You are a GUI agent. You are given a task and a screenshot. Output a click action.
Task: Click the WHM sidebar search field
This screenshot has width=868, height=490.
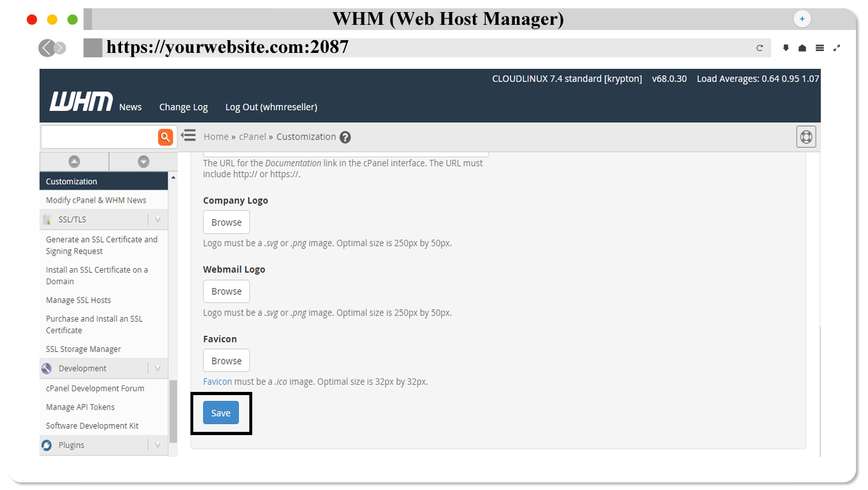[99, 136]
